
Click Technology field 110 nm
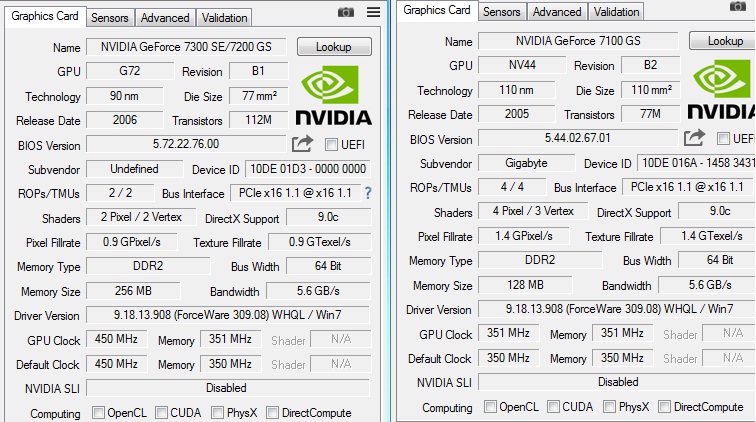coord(516,90)
